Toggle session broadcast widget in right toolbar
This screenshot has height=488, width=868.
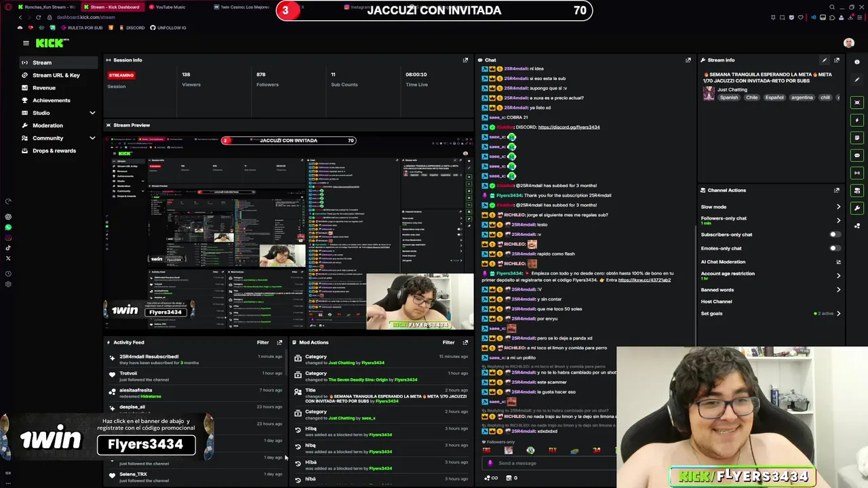(x=857, y=173)
